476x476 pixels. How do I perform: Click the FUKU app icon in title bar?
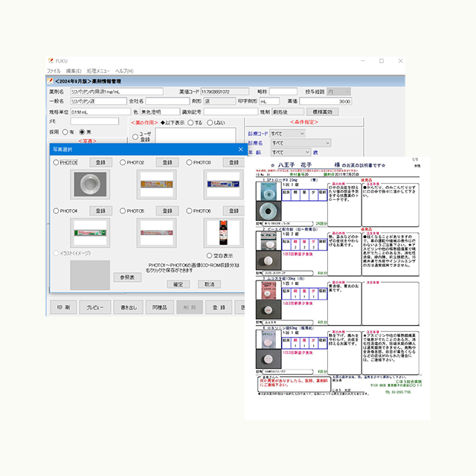pos(51,61)
